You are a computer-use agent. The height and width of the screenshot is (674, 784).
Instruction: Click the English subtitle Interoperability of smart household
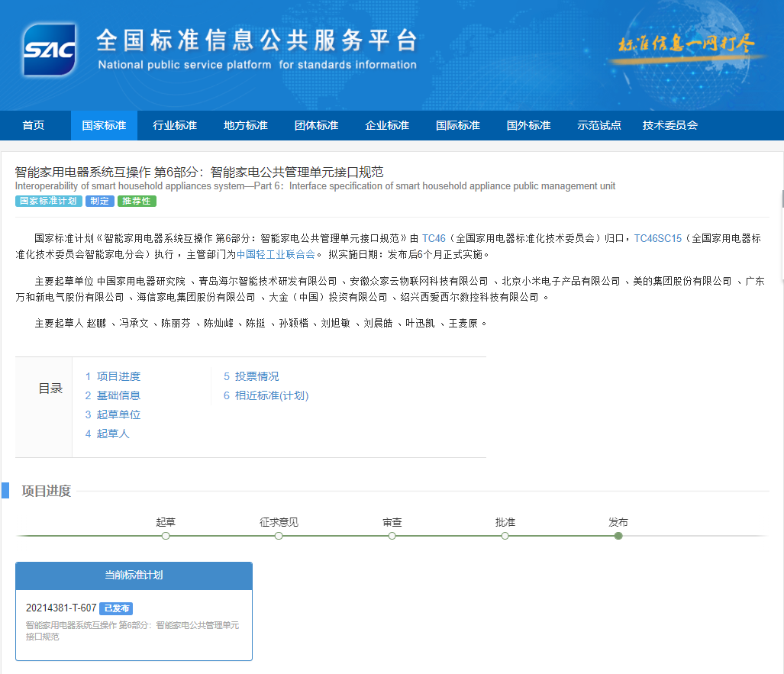[x=315, y=186]
